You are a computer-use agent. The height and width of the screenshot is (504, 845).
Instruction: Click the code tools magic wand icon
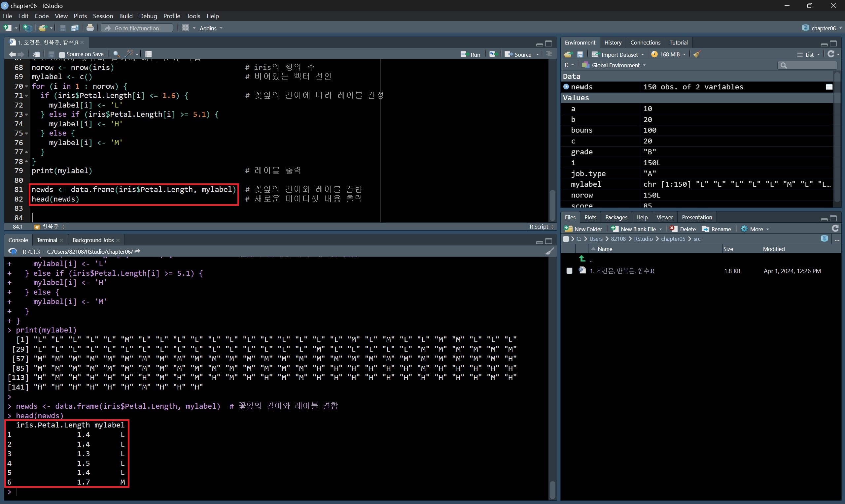click(x=129, y=54)
